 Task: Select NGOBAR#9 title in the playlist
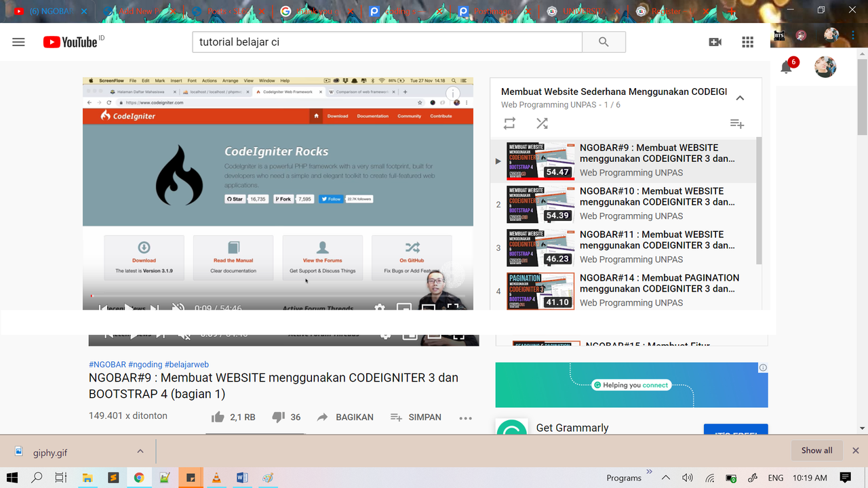658,153
